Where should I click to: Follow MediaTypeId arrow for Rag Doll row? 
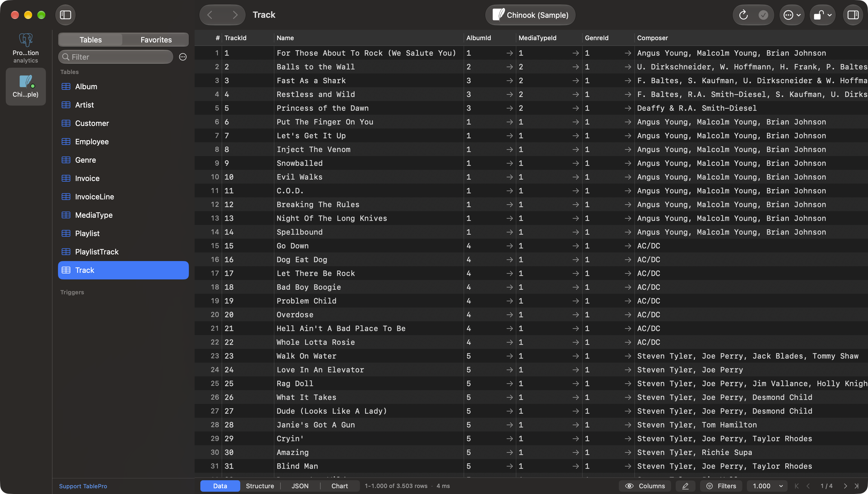coord(576,383)
